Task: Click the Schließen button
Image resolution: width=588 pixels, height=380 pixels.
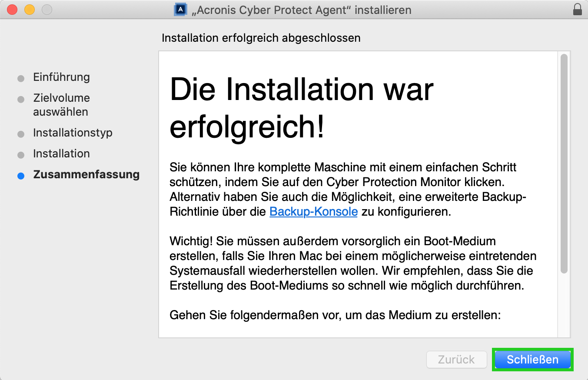Action: click(532, 360)
